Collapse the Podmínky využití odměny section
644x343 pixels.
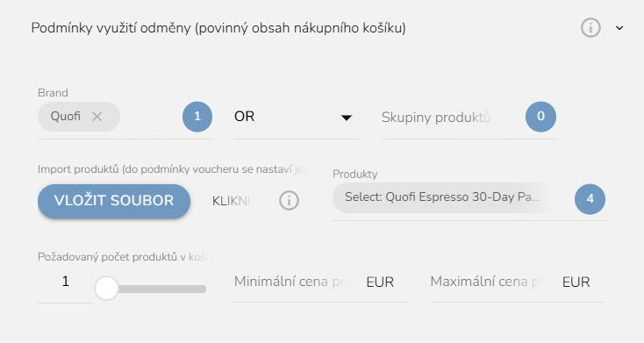(x=619, y=28)
